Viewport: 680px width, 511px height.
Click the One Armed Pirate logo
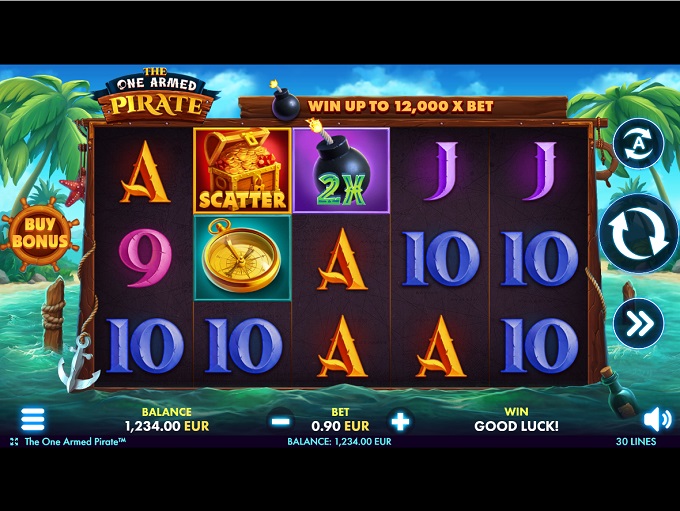156,95
